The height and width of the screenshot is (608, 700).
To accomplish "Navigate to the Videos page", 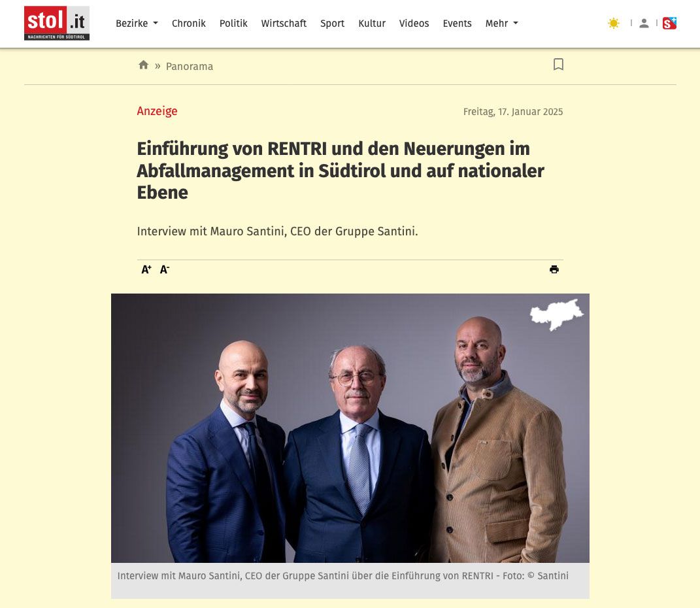I will (414, 24).
